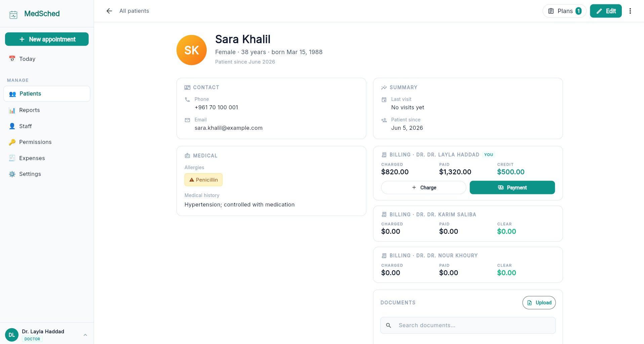Click the Patient since person-add icon
Screen dimensions: 644x344
point(384,120)
